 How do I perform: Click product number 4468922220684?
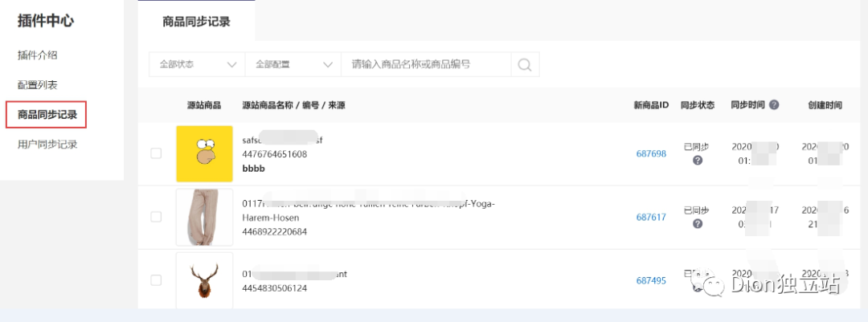pyautogui.click(x=275, y=232)
